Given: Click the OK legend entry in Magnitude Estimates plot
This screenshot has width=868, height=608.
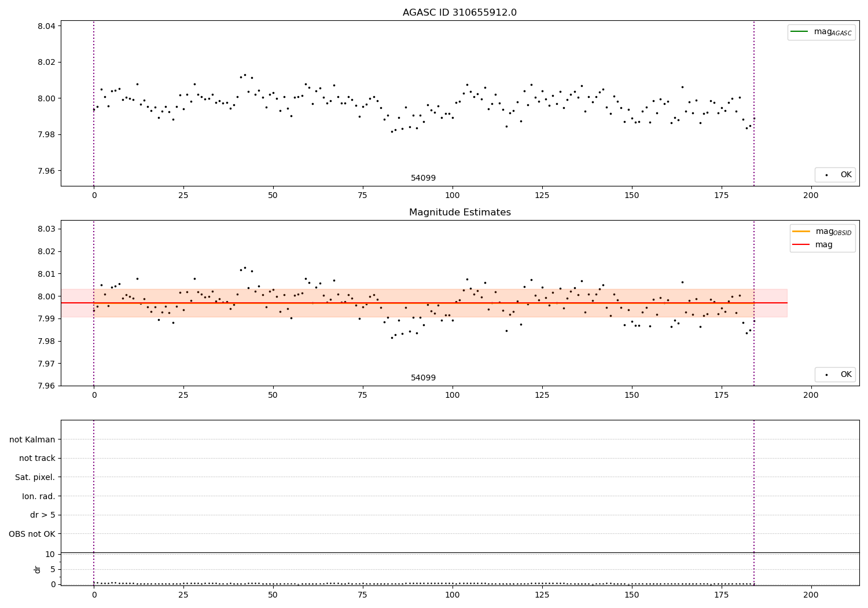Looking at the screenshot, I should click(x=835, y=375).
